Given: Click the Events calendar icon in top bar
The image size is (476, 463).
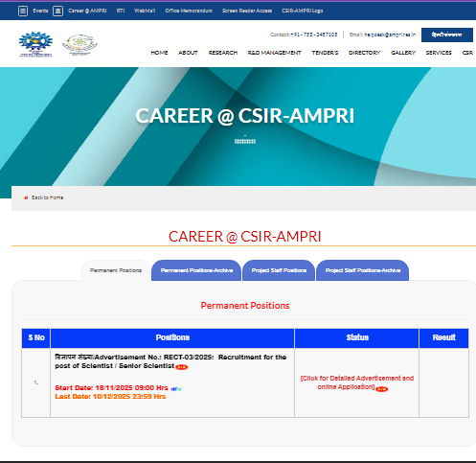Looking at the screenshot, I should (23, 11).
